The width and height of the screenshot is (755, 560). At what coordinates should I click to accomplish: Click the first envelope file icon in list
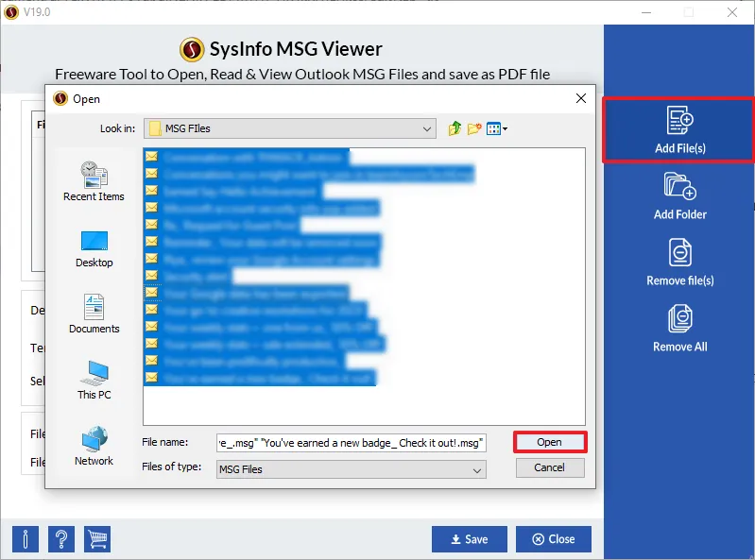pyautogui.click(x=152, y=157)
